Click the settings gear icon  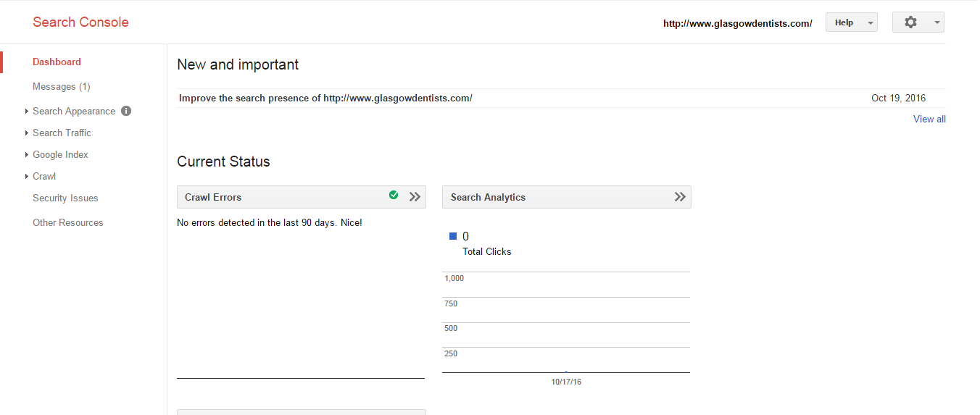[x=910, y=22]
